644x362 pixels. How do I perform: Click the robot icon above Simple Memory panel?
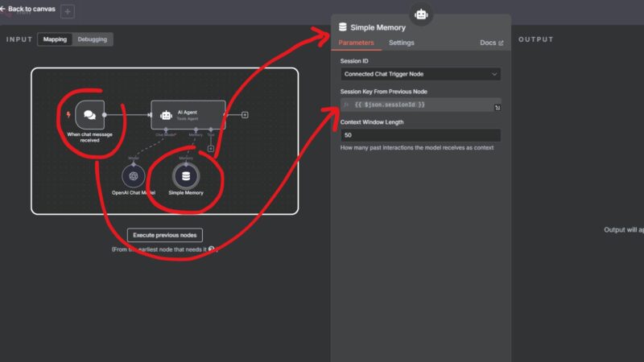click(x=421, y=14)
